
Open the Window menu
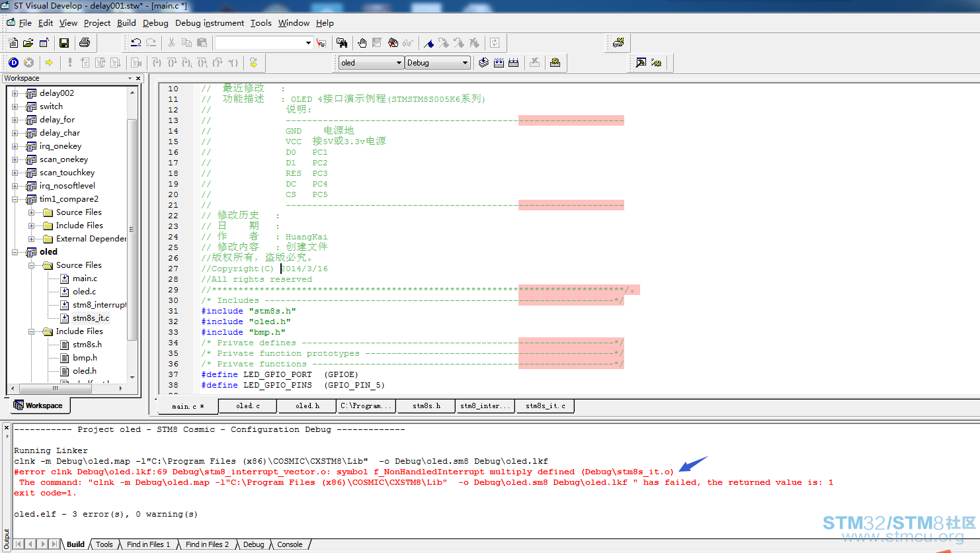tap(294, 22)
